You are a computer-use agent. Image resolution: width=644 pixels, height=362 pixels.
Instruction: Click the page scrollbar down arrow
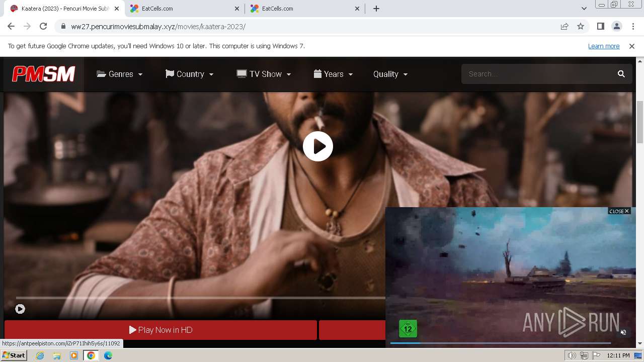pos(640,343)
